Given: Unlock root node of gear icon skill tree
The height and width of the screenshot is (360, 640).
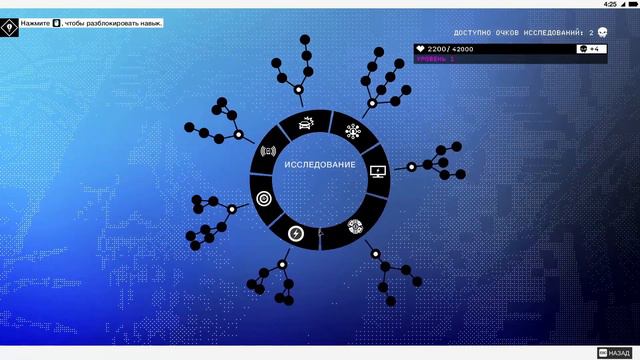Looking at the screenshot, I should pyautogui.click(x=376, y=254).
